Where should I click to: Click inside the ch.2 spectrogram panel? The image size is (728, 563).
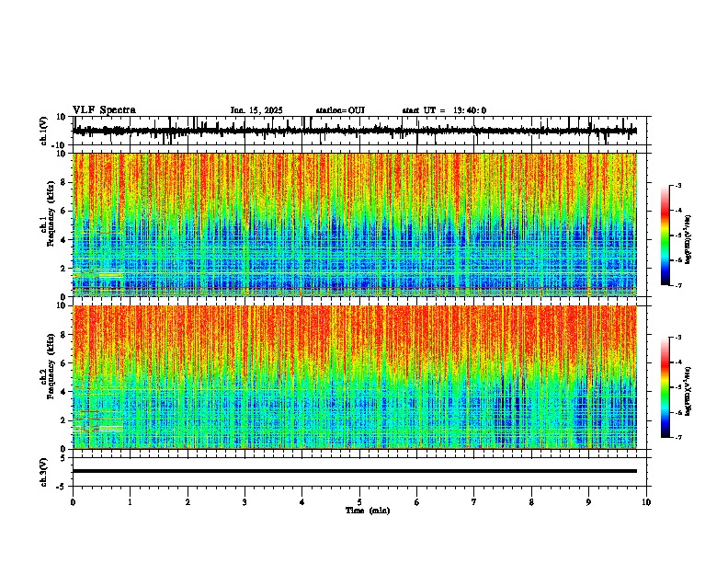click(355, 377)
